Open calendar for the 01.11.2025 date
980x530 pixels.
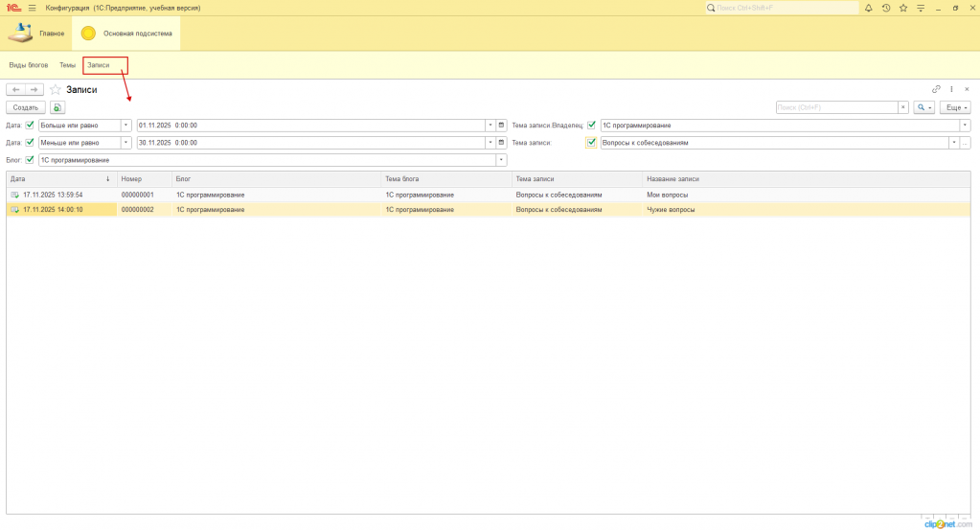[501, 125]
